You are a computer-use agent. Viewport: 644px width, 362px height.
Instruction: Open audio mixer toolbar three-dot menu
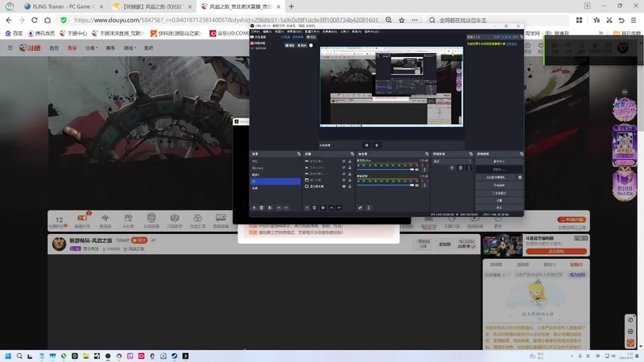tap(369, 208)
